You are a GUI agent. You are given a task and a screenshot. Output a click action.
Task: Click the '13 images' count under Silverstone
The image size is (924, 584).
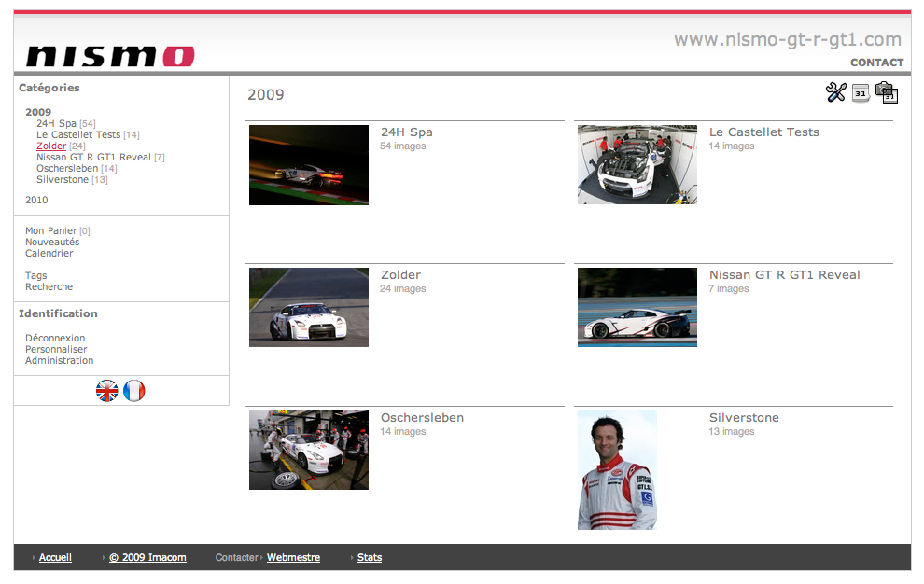click(732, 431)
